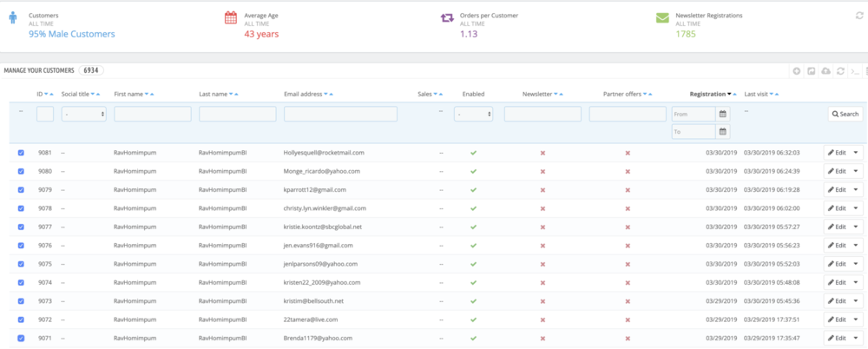
Task: Click the Newsletter filter field
Action: tap(542, 114)
